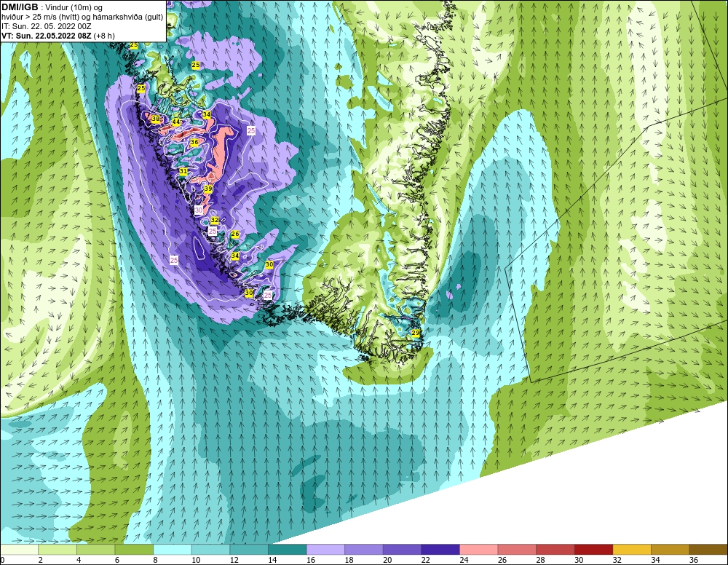728x565 pixels.
Task: Click the yellow gust label 32 on the map
Action: tap(215, 220)
